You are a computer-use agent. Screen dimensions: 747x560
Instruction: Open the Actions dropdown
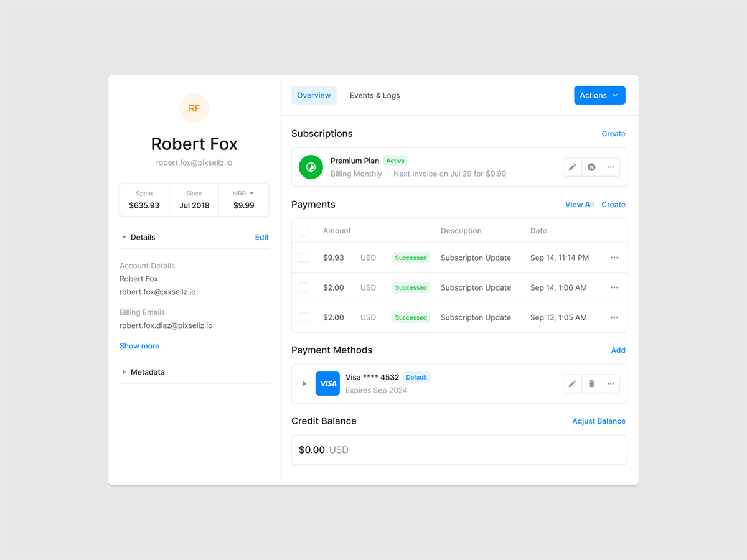[599, 95]
